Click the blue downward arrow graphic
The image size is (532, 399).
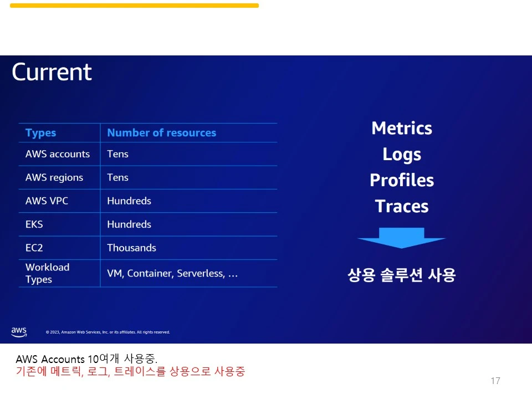click(x=401, y=238)
